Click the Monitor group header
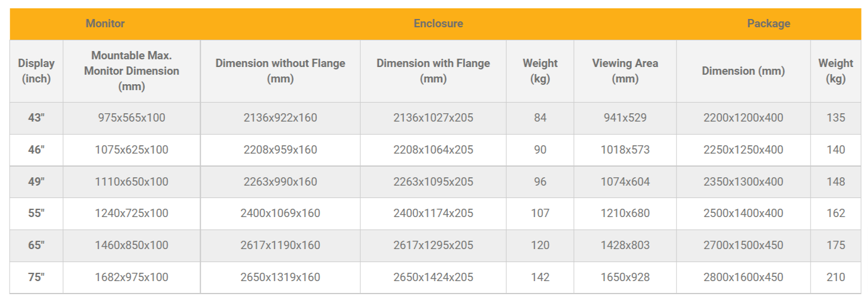This screenshot has height=306, width=868. coord(105,24)
